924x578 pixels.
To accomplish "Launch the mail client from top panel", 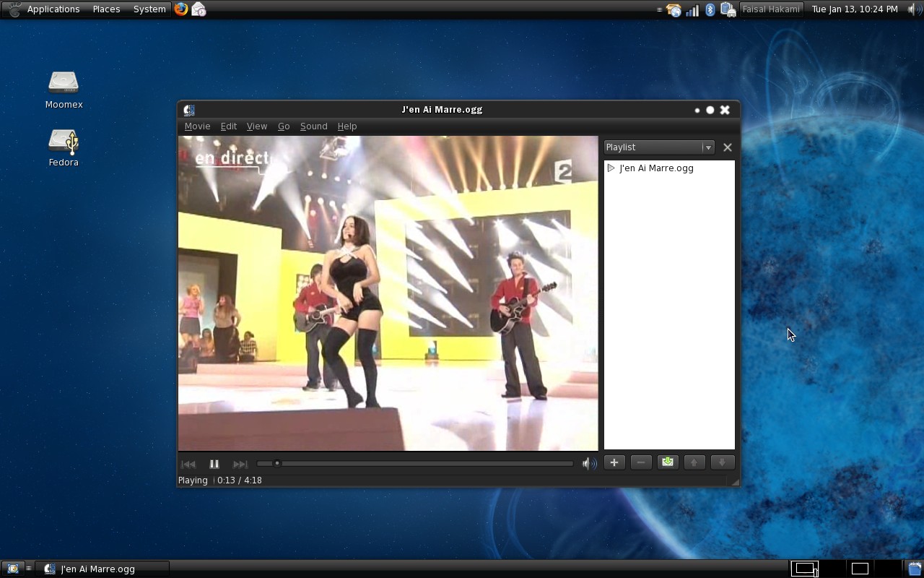I will click(x=199, y=9).
